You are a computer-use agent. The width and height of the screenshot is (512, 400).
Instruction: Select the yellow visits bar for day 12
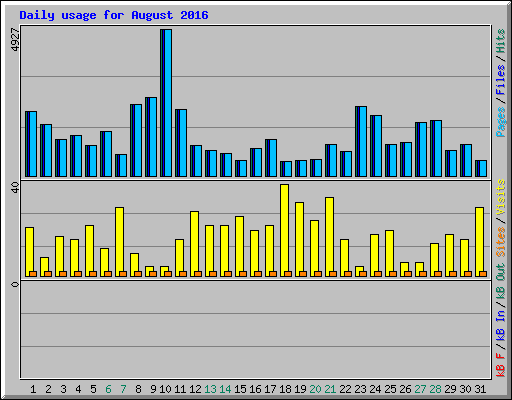coord(195,244)
